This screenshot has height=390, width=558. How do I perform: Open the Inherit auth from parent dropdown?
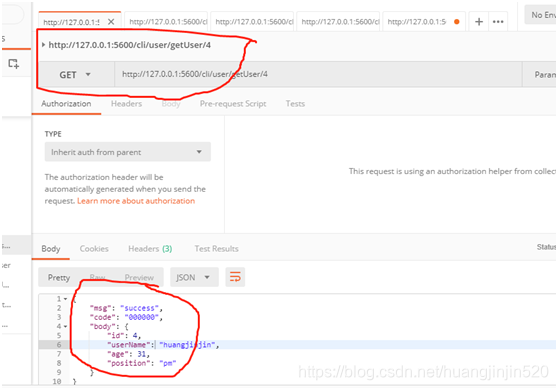pyautogui.click(x=127, y=152)
